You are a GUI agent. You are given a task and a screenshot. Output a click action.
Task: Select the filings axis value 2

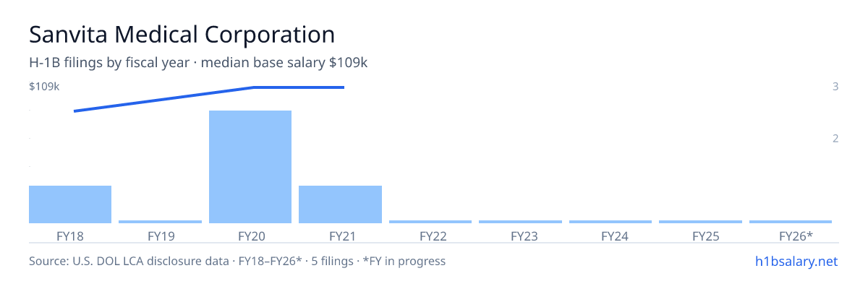[x=835, y=138]
